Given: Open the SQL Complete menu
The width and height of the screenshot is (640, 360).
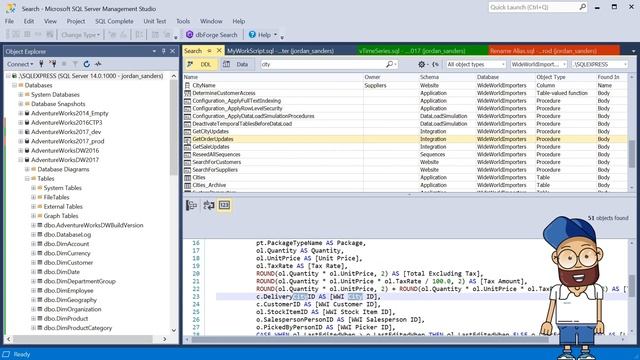Looking at the screenshot, I should tap(114, 21).
